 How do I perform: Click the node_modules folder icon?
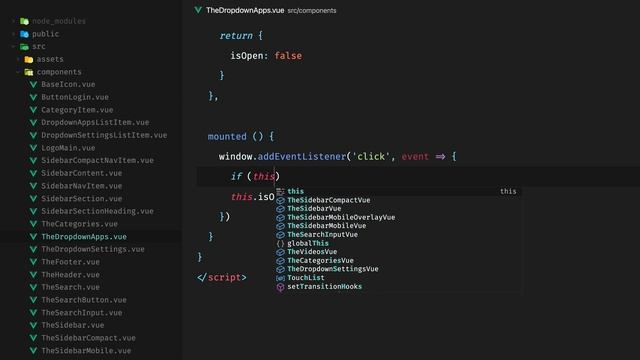coord(24,21)
